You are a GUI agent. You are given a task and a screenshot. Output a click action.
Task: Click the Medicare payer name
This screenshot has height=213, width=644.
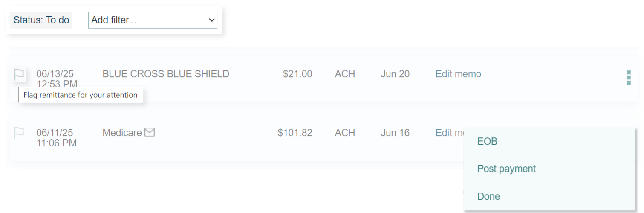click(122, 133)
